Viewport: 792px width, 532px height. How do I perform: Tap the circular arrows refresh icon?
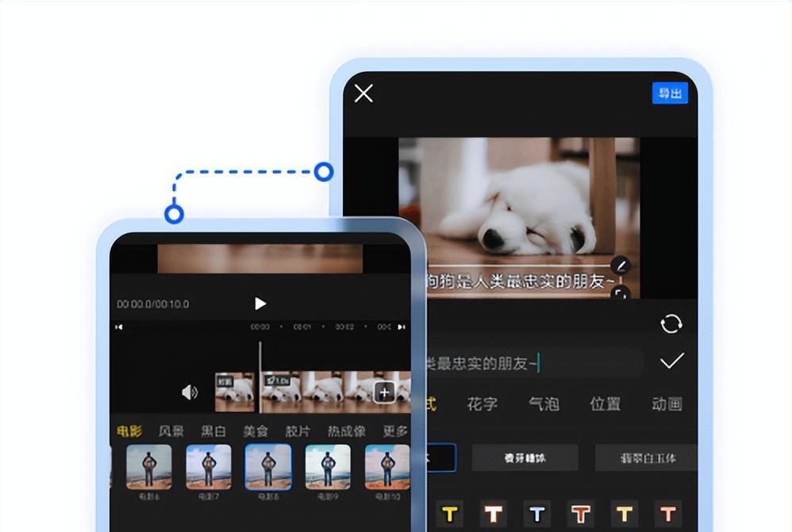point(671,323)
